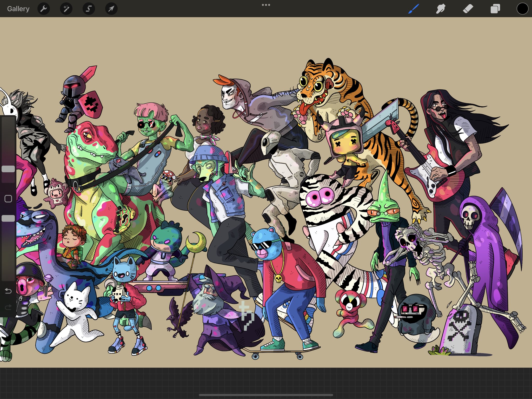Open the three-dot multitasking menu
This screenshot has width=532, height=399.
(x=266, y=5)
